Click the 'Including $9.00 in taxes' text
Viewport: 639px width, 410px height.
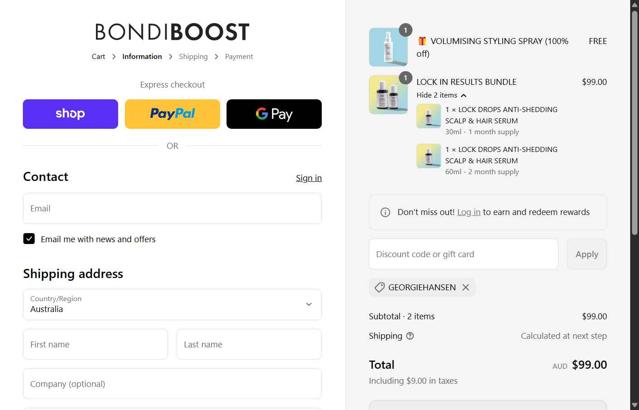click(x=413, y=381)
